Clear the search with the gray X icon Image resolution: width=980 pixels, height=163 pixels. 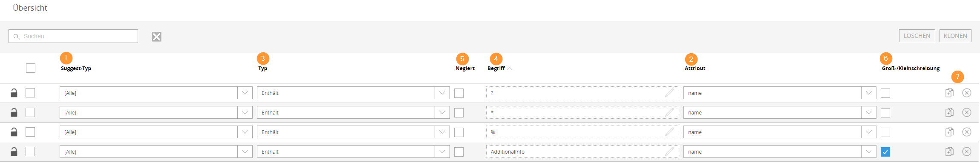(157, 37)
